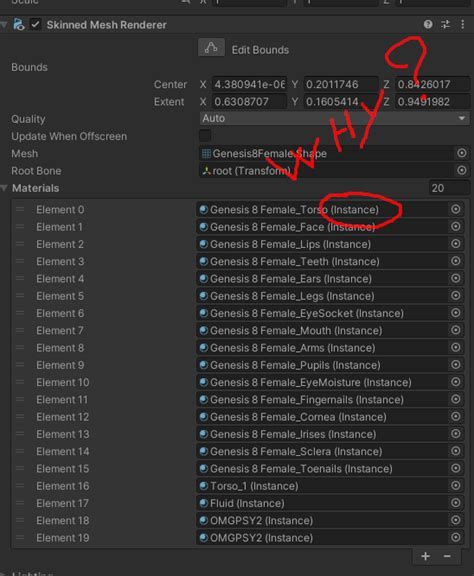Grab the Element 19 reorder handle
This screenshot has height=576, width=474.
[x=20, y=537]
